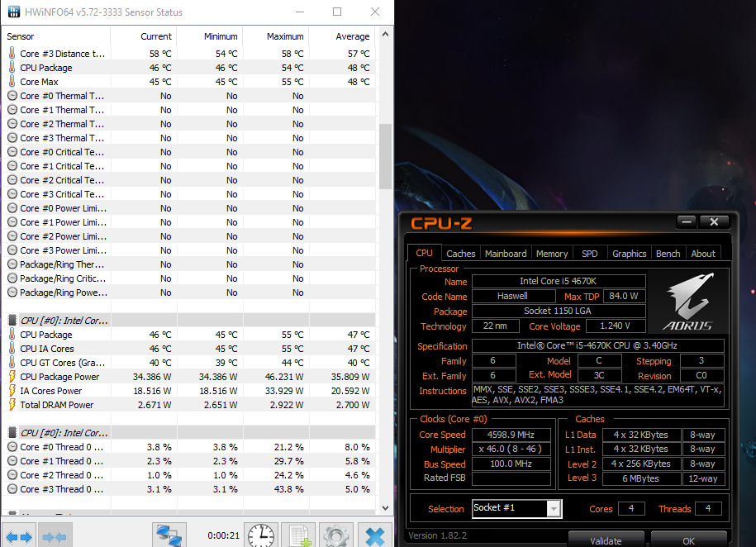Click the Core #2 Thread 0 usage icon
Image resolution: width=756 pixels, height=547 pixels.
[x=12, y=474]
